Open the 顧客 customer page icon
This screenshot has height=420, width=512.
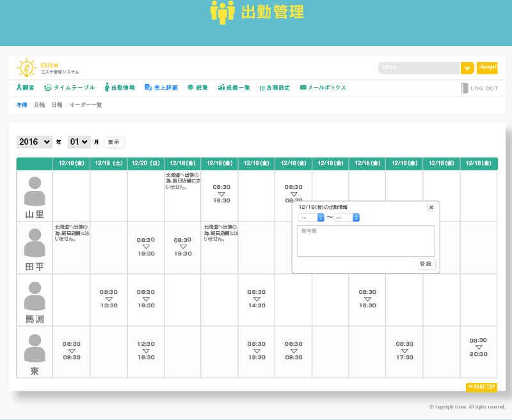(19, 88)
